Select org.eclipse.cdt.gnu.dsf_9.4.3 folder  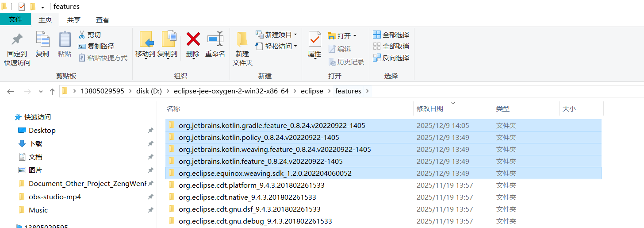pos(383,209)
